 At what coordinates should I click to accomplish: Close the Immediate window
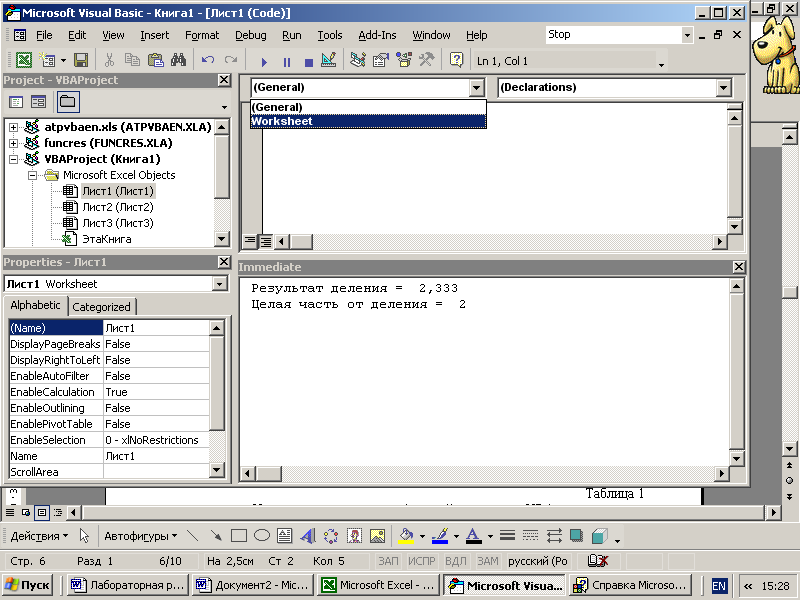click(738, 266)
